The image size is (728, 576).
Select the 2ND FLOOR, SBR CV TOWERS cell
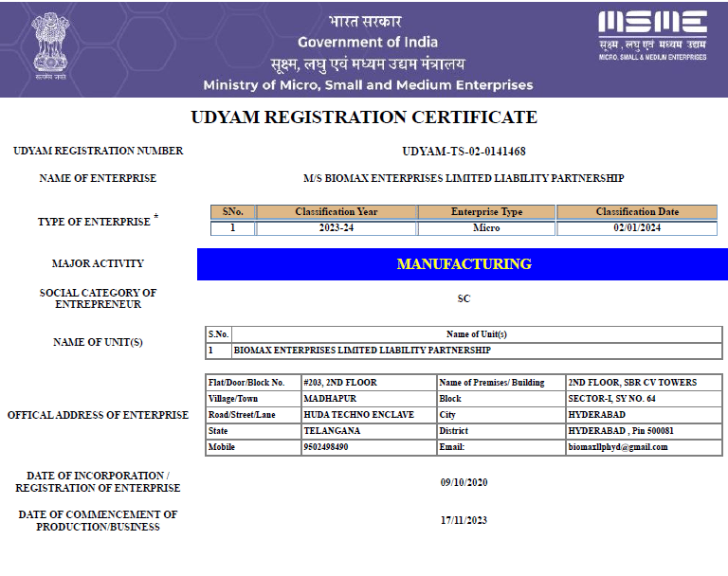[x=644, y=383]
